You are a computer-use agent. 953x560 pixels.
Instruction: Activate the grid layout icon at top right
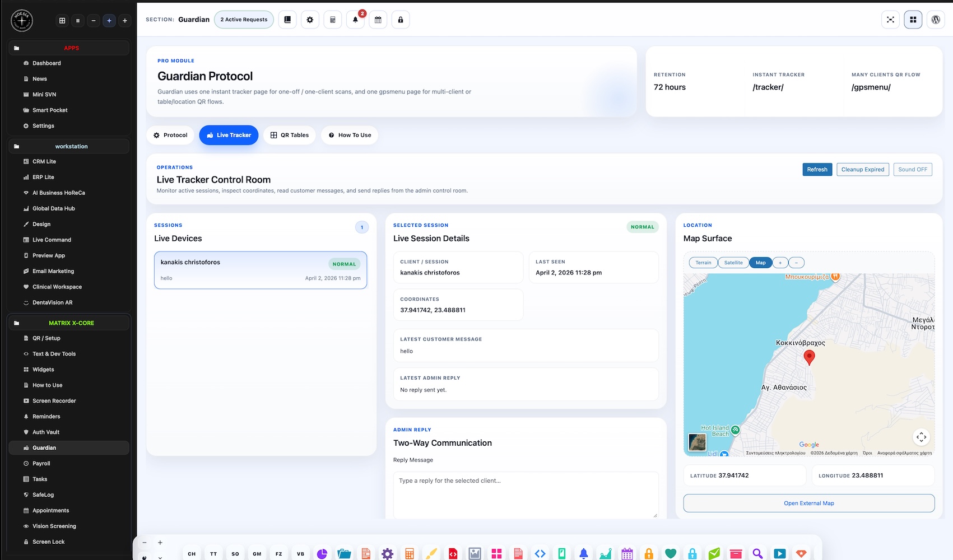(913, 20)
